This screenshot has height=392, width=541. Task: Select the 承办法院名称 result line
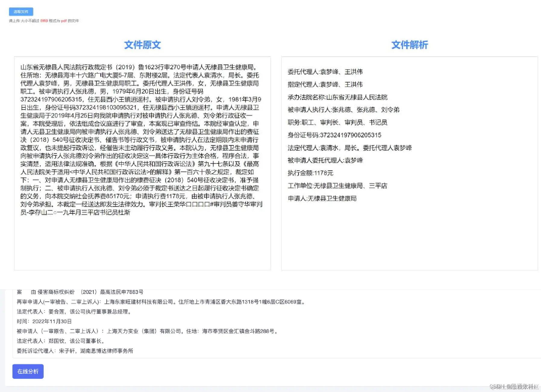(x=337, y=97)
